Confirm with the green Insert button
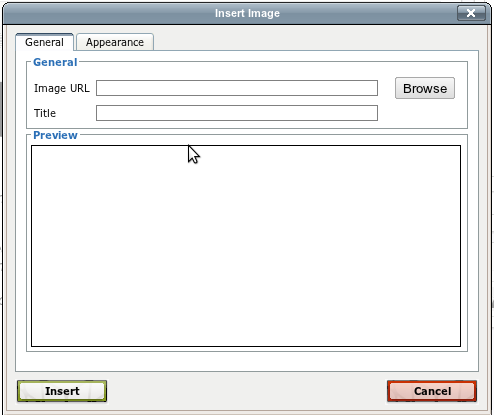This screenshot has height=415, width=494. (x=62, y=391)
